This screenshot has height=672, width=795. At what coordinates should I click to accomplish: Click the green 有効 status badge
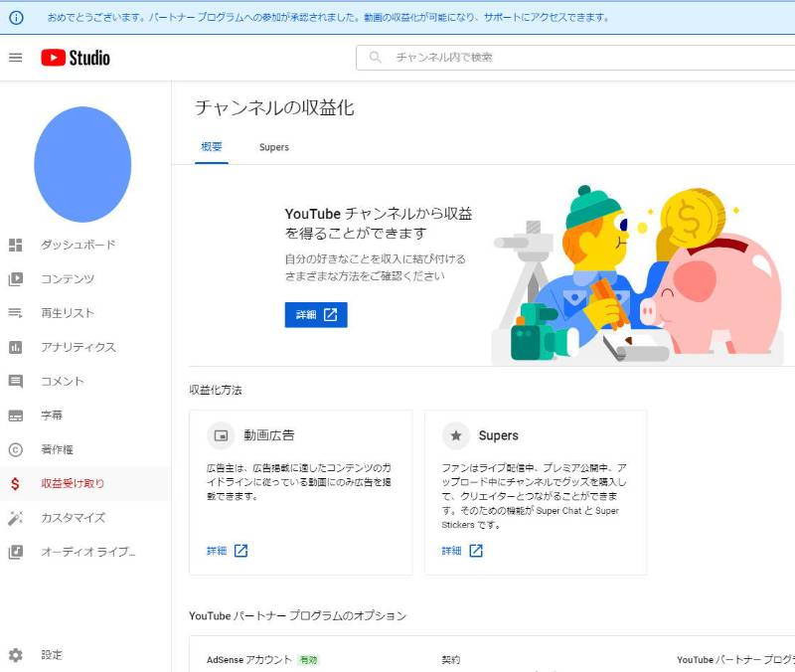(308, 660)
